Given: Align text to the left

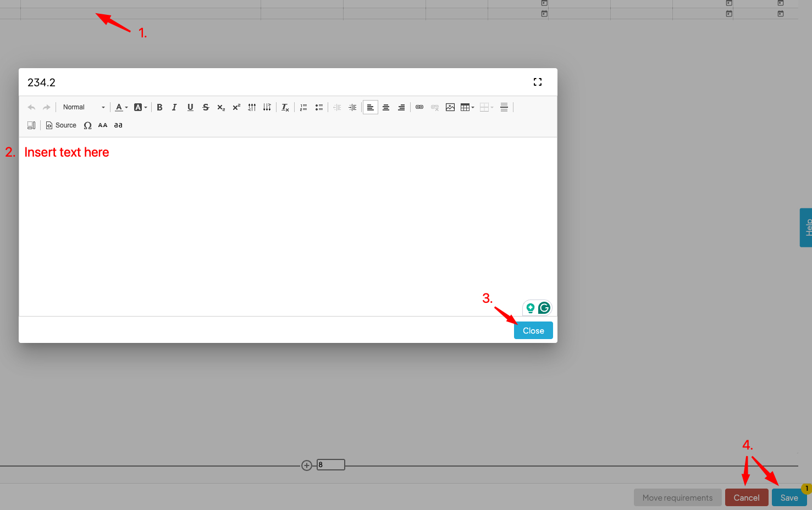Looking at the screenshot, I should (x=371, y=107).
